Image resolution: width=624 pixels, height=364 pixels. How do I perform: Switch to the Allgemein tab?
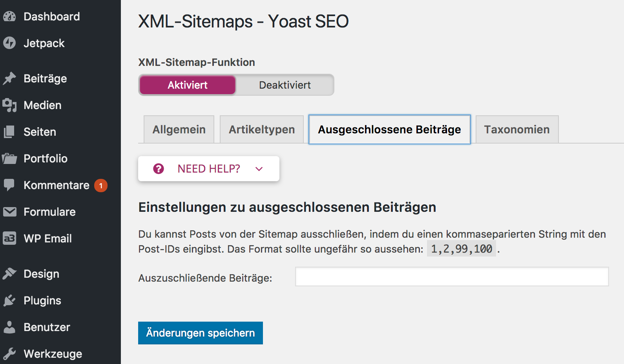coord(179,129)
